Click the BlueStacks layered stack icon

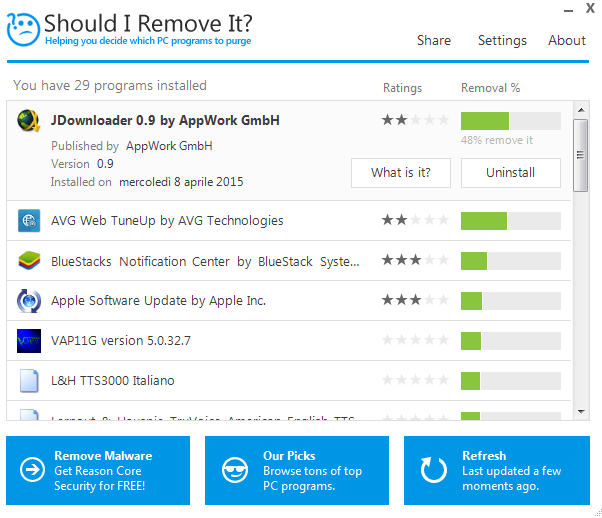point(29,261)
